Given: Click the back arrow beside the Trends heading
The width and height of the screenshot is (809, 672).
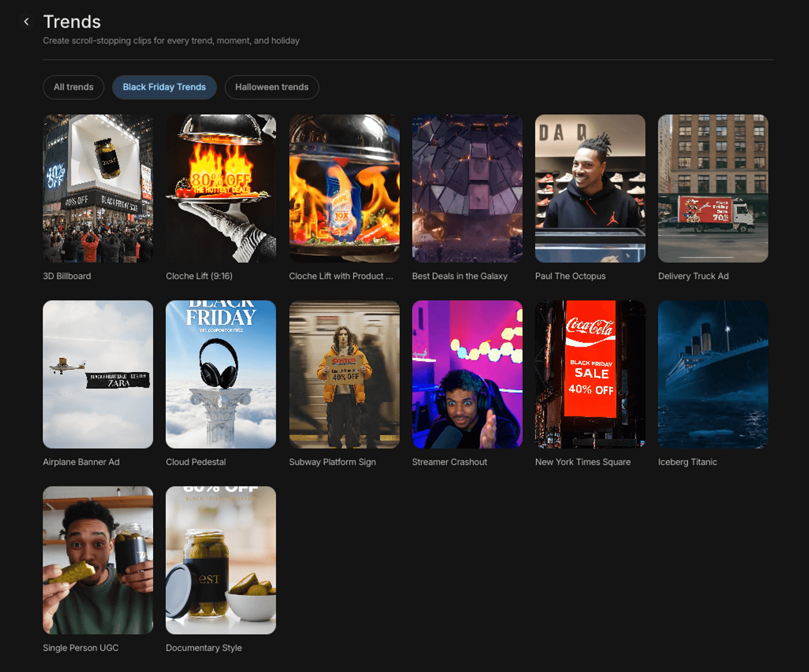Looking at the screenshot, I should pos(27,21).
